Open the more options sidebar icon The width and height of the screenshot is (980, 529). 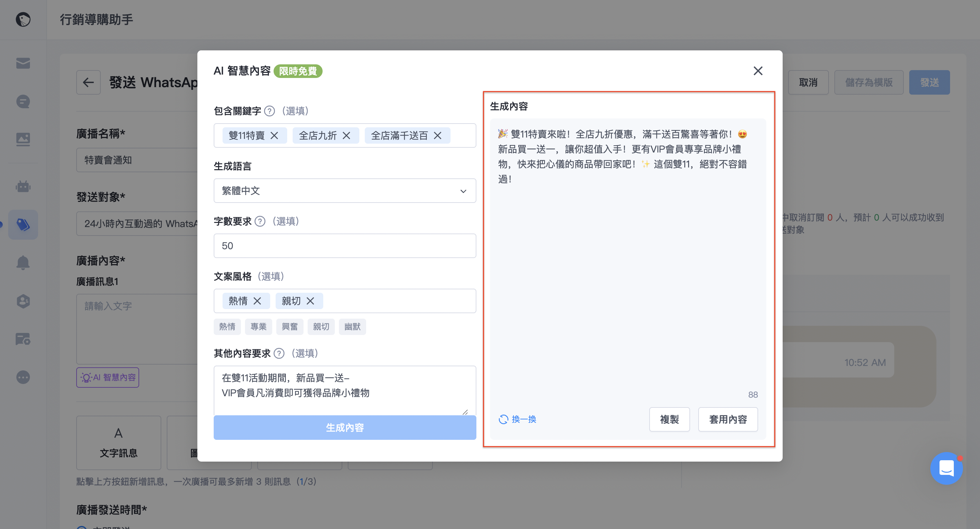[x=23, y=377]
